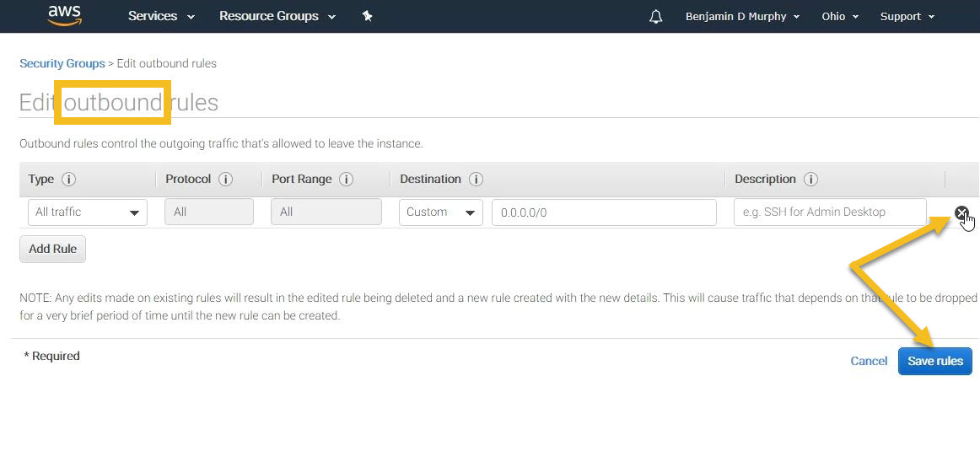Show info for the Protocol column
980x473 pixels.
pos(226,180)
